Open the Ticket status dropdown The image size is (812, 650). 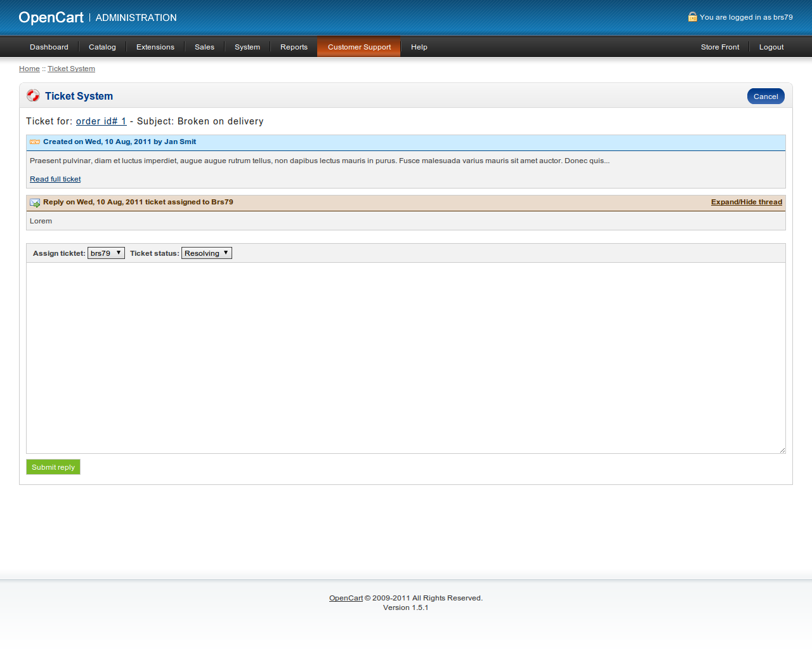tap(207, 253)
